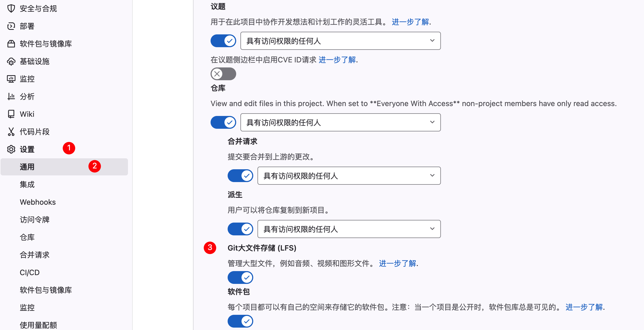The height and width of the screenshot is (330, 644).
Task: Disable the 议题 issues toggle
Action: (x=223, y=41)
